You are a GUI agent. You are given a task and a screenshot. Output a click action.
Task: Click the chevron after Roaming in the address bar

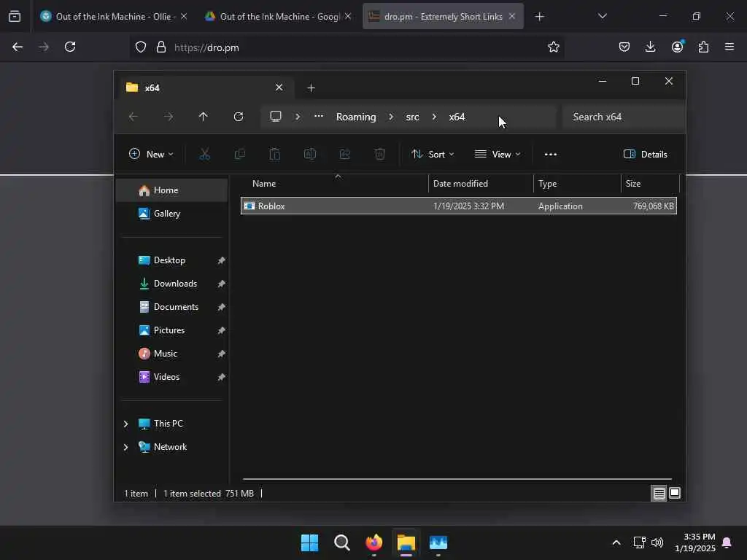click(x=391, y=117)
